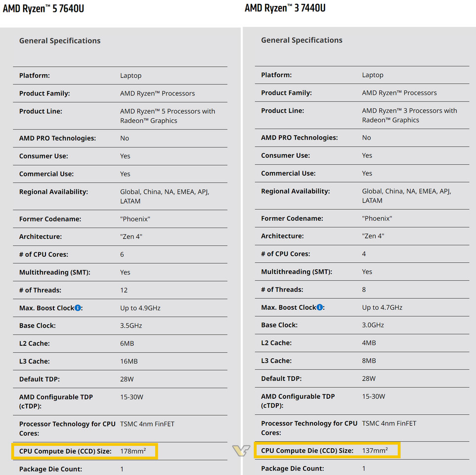Select the 6MB L2 Cache value

click(x=127, y=343)
